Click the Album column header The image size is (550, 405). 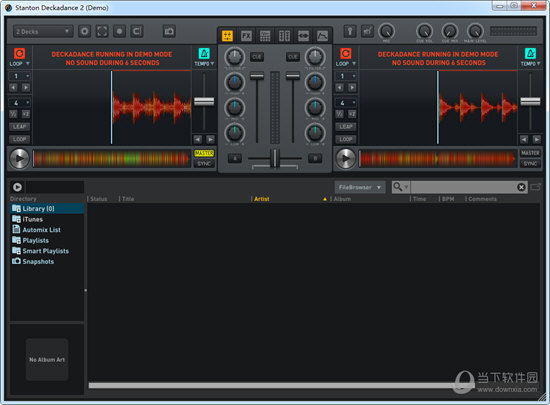[x=342, y=199]
